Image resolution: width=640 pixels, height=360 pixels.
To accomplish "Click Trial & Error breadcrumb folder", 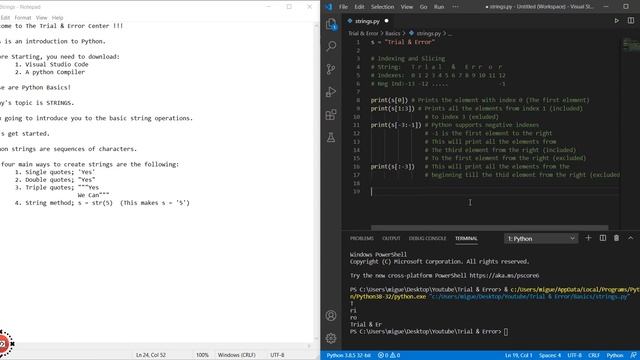I will tap(363, 33).
